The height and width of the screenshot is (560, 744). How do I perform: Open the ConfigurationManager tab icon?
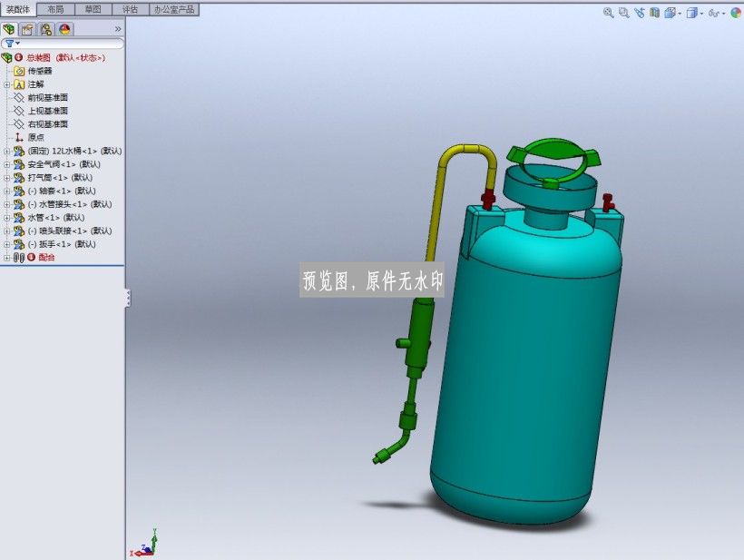click(46, 29)
